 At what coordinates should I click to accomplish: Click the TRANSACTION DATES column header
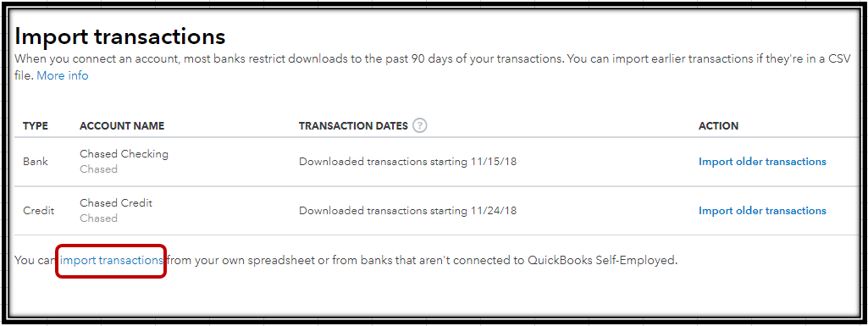(x=353, y=126)
